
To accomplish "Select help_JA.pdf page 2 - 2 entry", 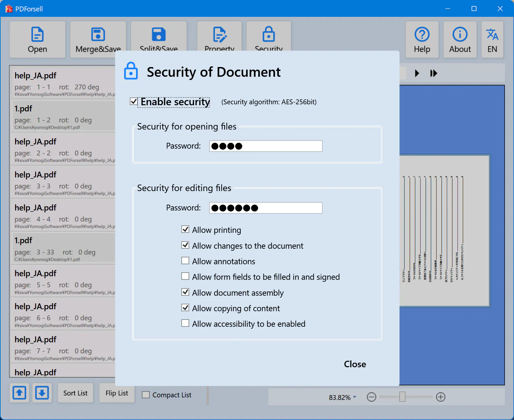I will coord(63,149).
